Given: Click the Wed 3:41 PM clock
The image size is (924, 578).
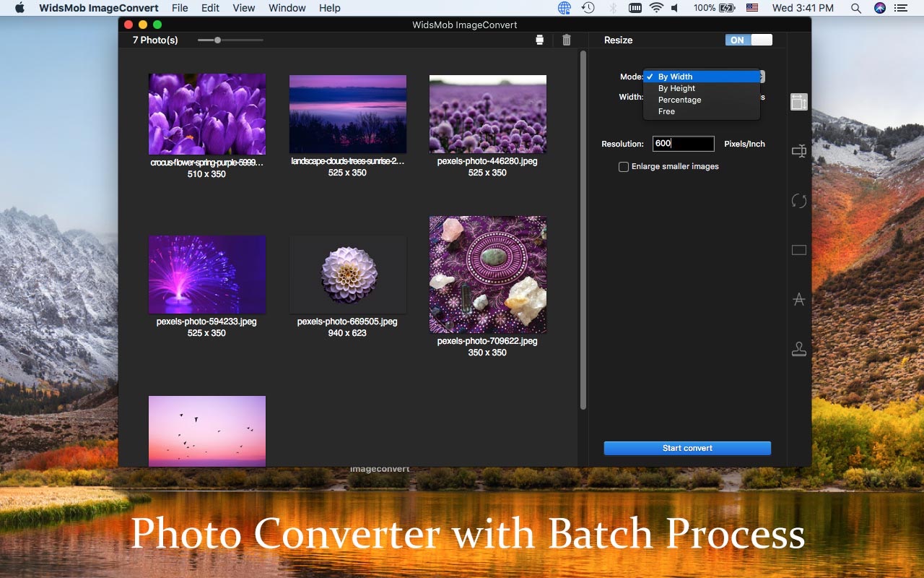Looking at the screenshot, I should (803, 8).
